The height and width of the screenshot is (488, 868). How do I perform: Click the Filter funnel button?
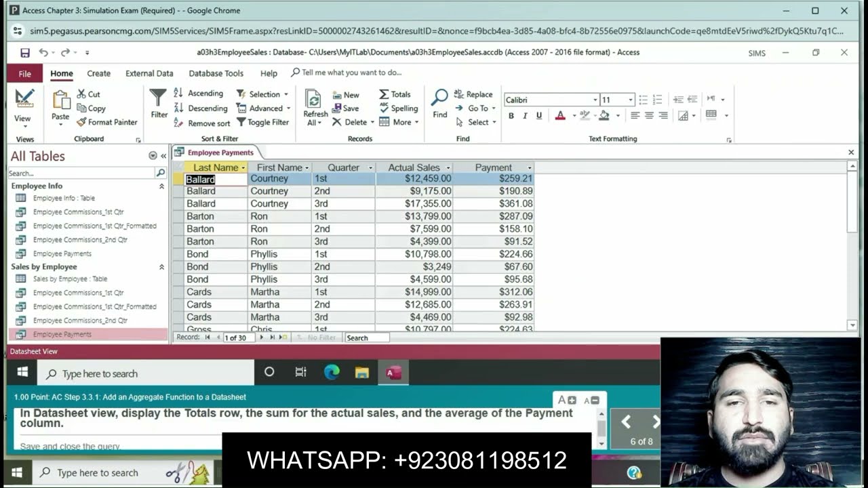pyautogui.click(x=159, y=104)
